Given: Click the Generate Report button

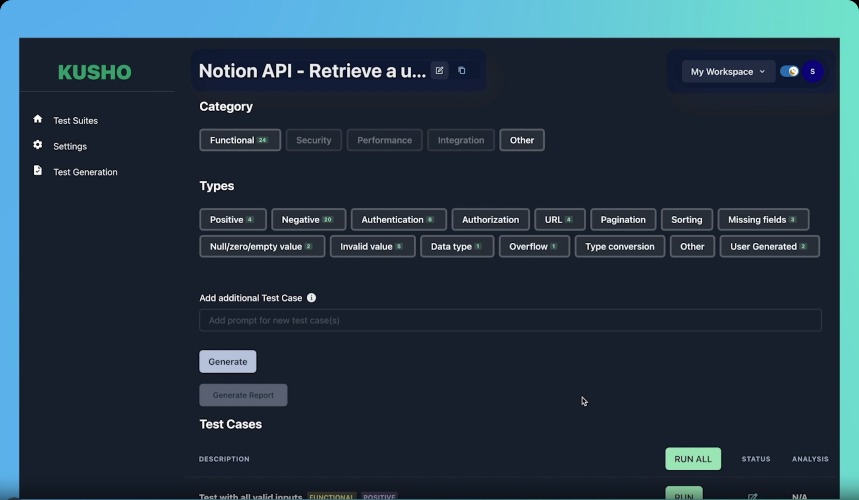Looking at the screenshot, I should [x=243, y=395].
